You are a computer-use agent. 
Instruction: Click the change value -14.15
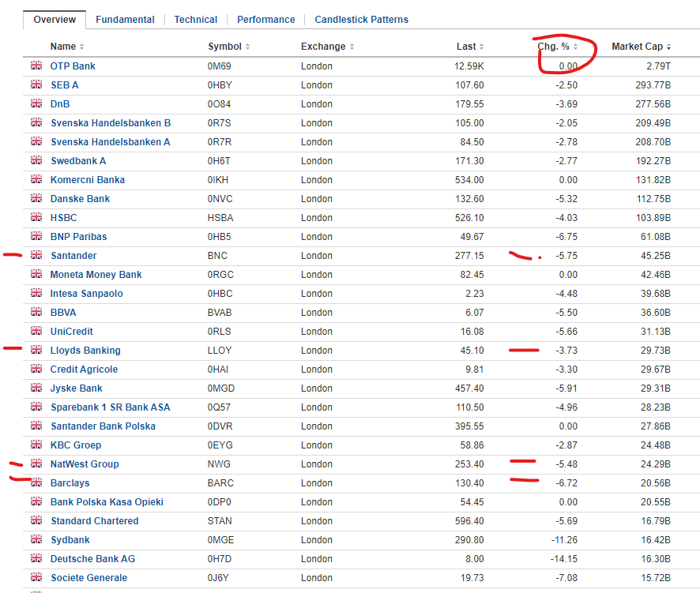point(564,559)
